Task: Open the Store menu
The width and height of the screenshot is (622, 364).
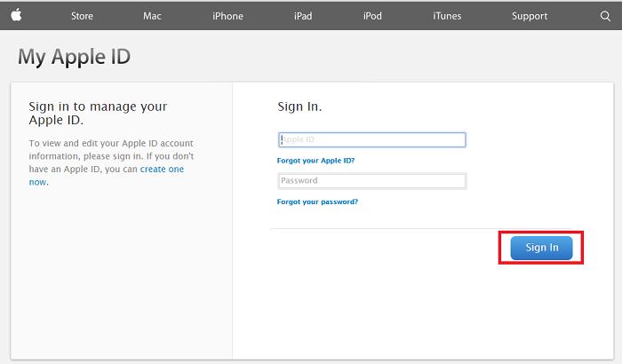Action: tap(82, 16)
